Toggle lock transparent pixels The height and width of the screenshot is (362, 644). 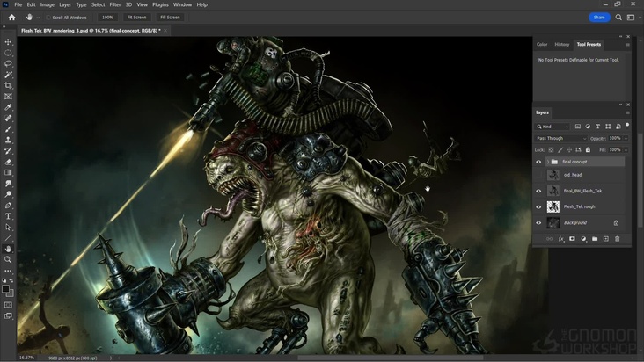551,150
